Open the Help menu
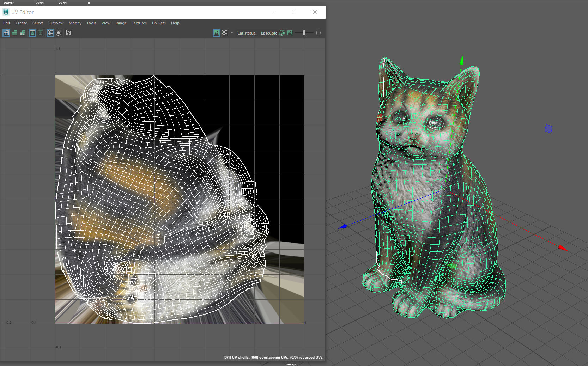 [175, 23]
